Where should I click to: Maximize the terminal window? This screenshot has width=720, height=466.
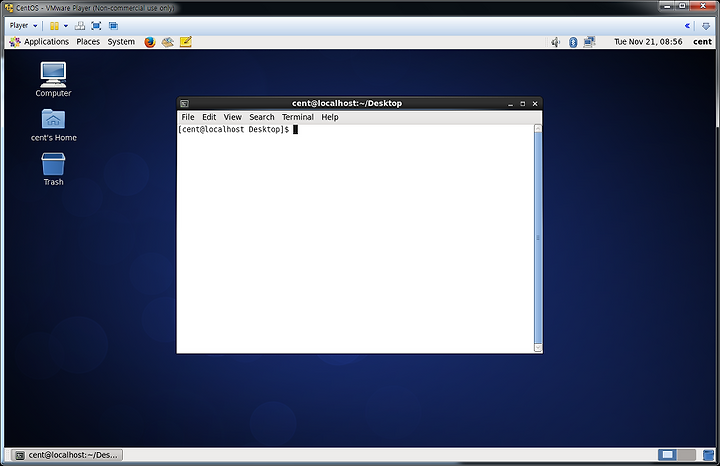pyautogui.click(x=523, y=104)
